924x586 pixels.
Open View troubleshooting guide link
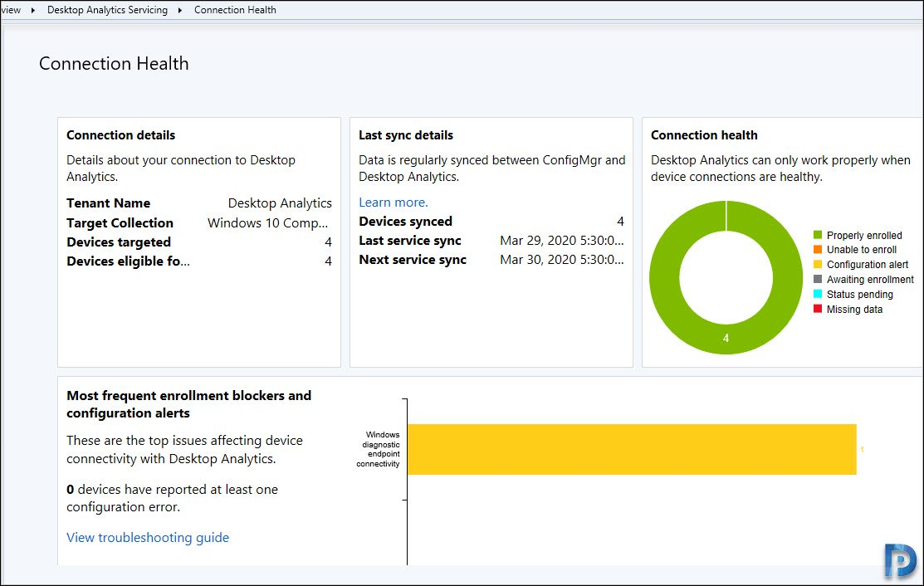point(147,537)
